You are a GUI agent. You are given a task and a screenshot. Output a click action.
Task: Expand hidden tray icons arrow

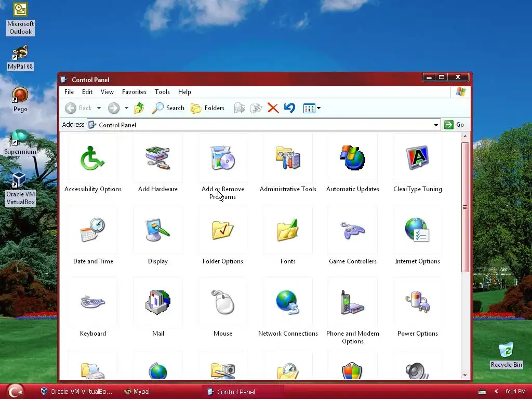pyautogui.click(x=496, y=391)
